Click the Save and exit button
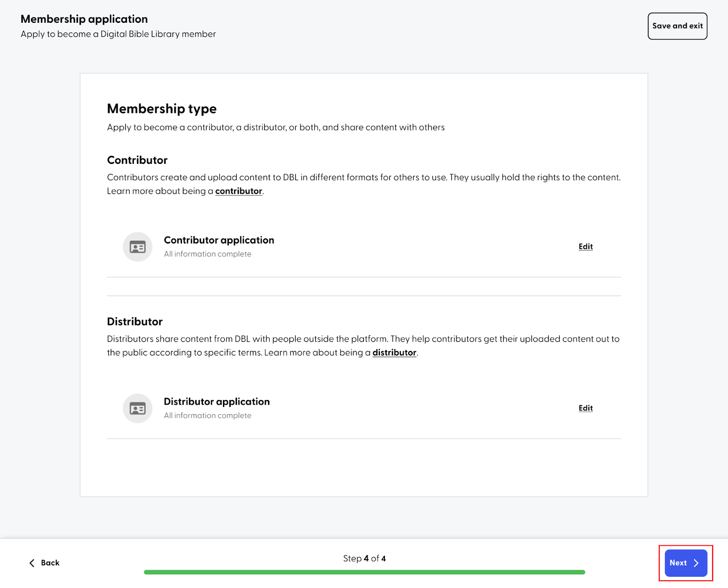 pyautogui.click(x=677, y=26)
